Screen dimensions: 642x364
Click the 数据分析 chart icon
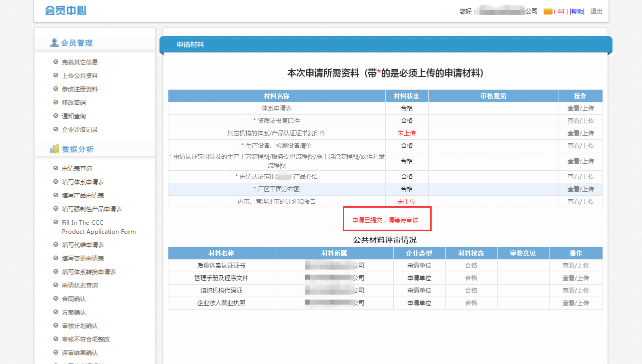coord(54,149)
